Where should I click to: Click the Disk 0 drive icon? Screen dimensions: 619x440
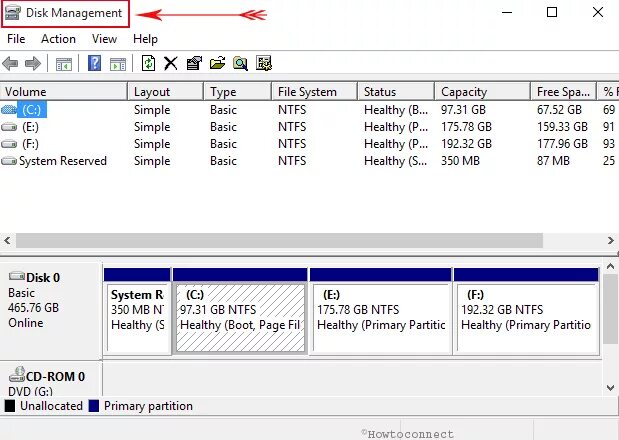[17, 276]
